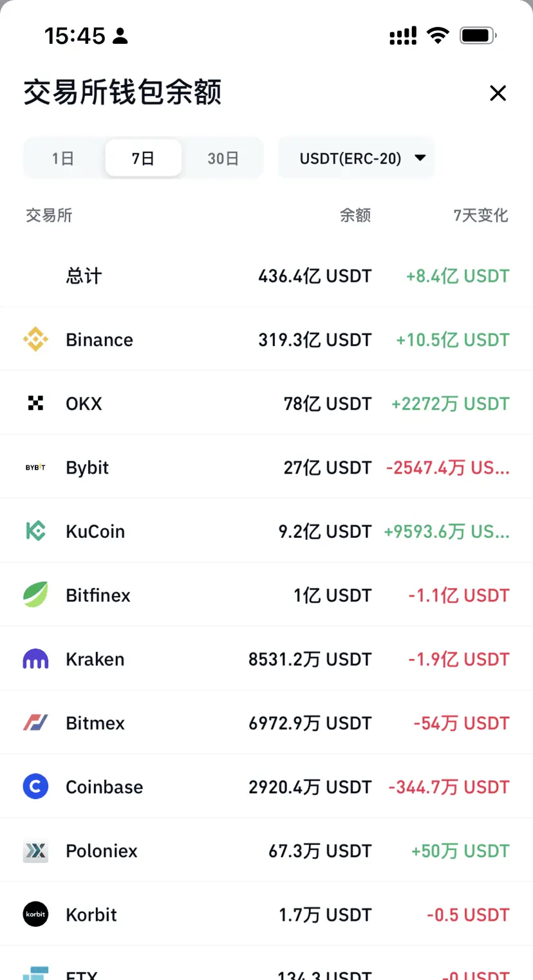Open the USDT(ERC-20) token dropdown
The width and height of the screenshot is (533, 980).
(x=356, y=158)
